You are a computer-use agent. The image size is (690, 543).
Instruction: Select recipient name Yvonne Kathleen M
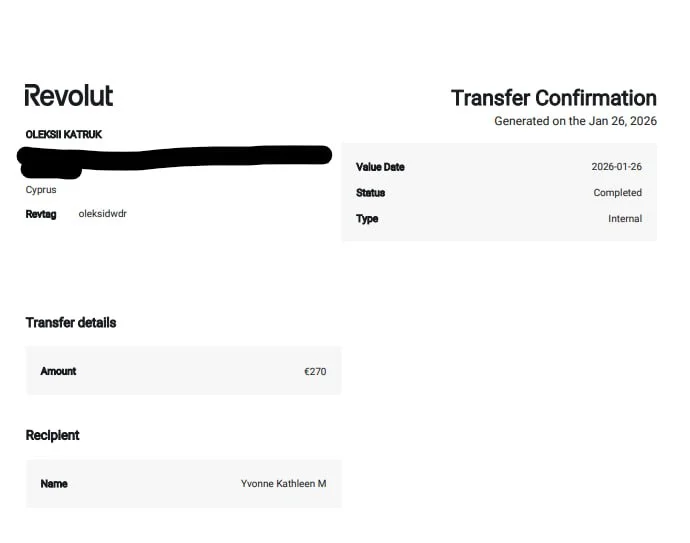[283, 484]
